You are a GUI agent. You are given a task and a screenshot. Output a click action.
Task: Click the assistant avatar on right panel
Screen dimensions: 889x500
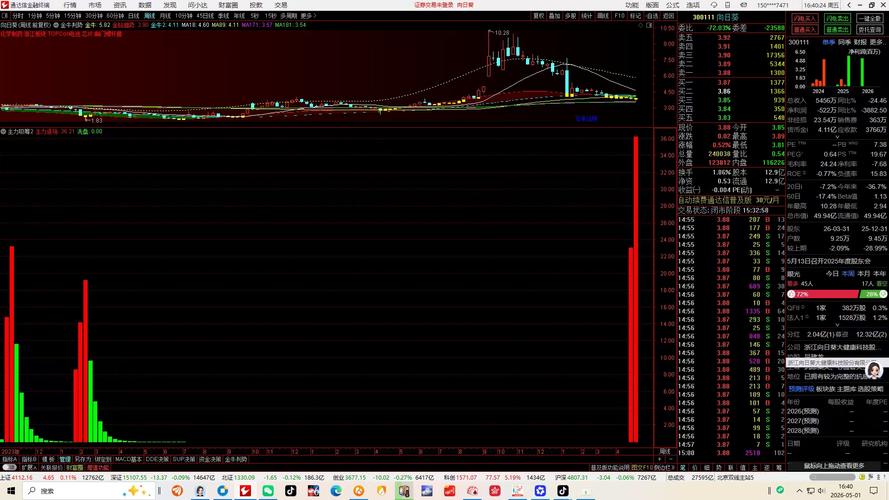[x=874, y=371]
